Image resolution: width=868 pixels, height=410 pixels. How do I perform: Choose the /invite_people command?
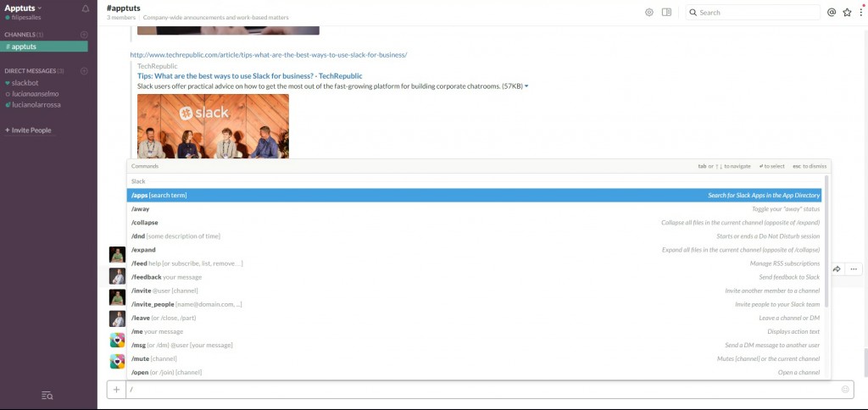point(474,304)
